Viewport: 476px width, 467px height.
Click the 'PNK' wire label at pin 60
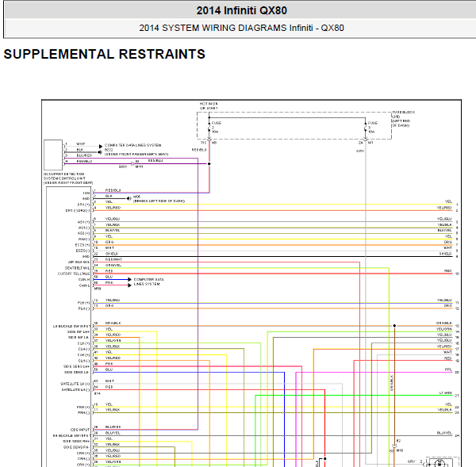(x=109, y=282)
